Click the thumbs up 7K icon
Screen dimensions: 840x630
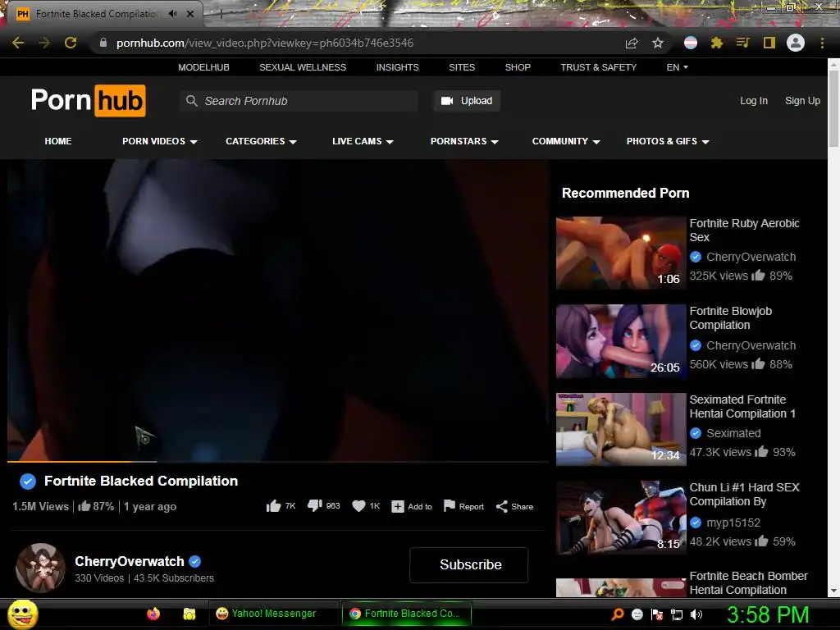point(273,506)
